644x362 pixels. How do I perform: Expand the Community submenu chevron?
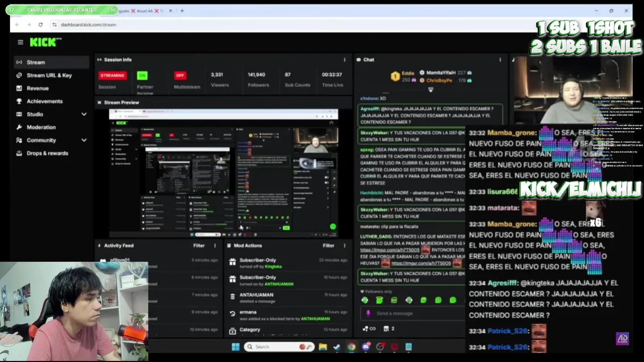click(x=84, y=140)
